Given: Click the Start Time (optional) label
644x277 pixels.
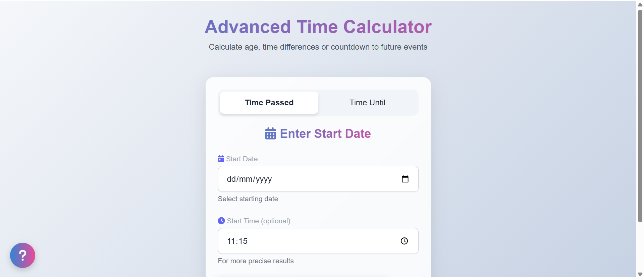Looking at the screenshot, I should [258, 221].
